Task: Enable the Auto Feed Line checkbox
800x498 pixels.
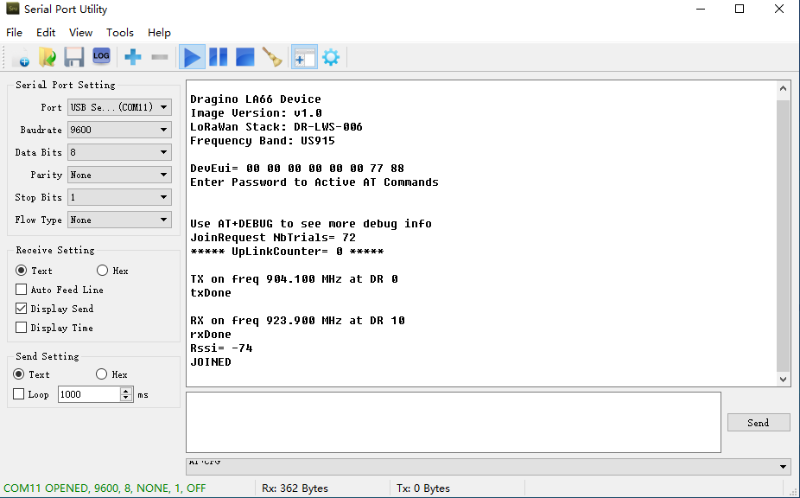Action: pyautogui.click(x=21, y=289)
